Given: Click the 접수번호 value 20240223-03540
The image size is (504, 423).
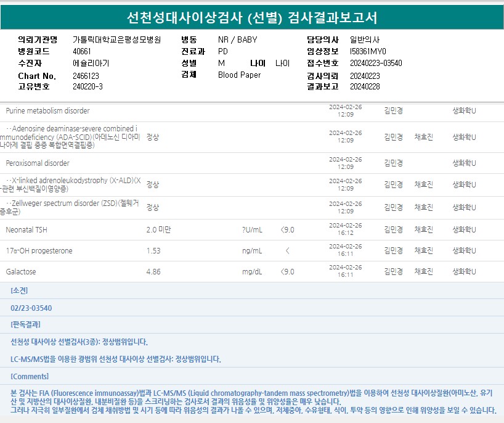Looking at the screenshot, I should [x=376, y=64].
